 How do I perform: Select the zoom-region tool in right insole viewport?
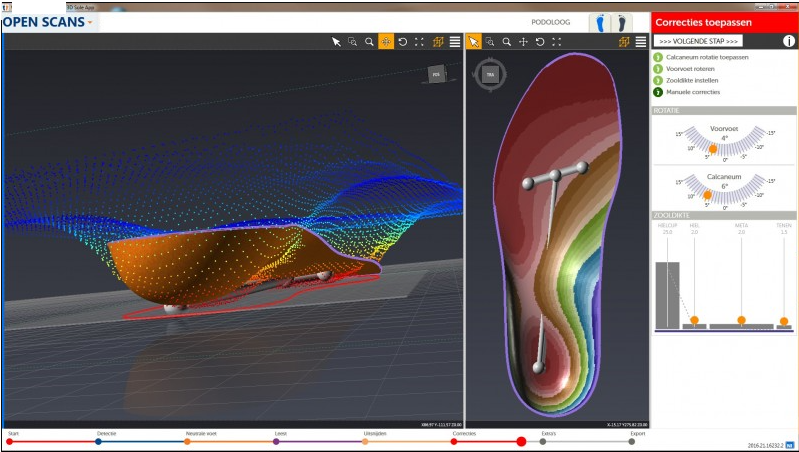(490, 42)
